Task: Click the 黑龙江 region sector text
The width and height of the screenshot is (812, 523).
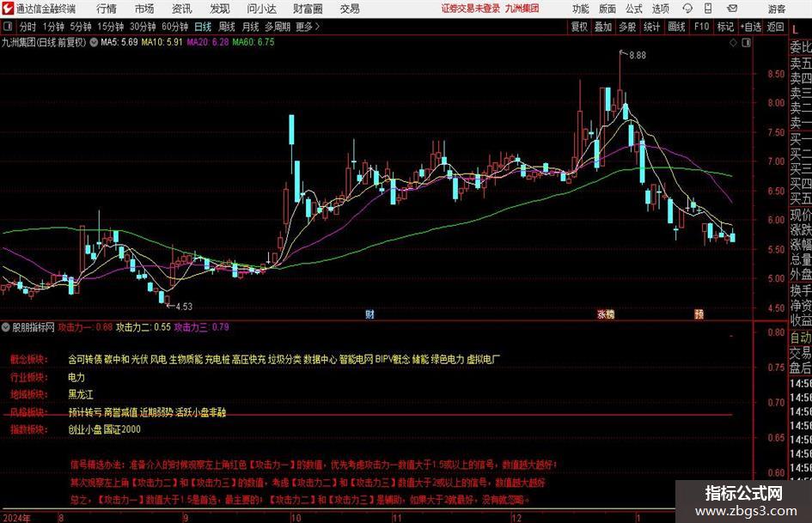Action: click(x=81, y=394)
